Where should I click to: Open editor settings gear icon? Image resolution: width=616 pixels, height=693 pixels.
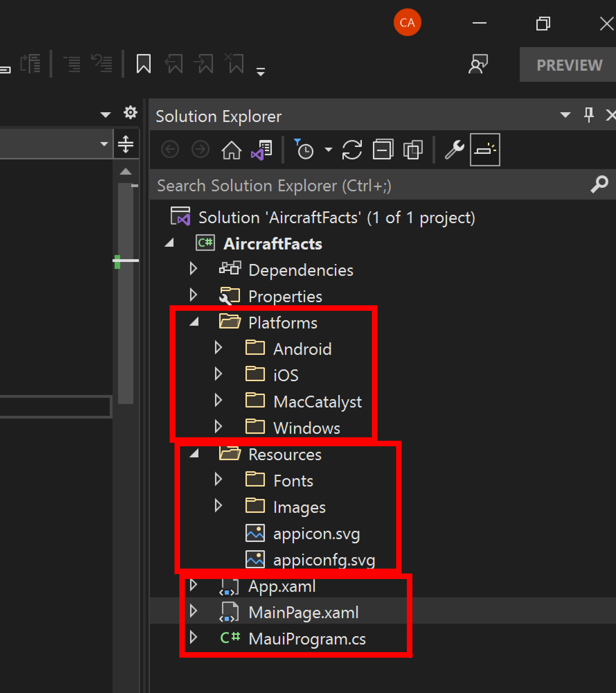pos(130,113)
